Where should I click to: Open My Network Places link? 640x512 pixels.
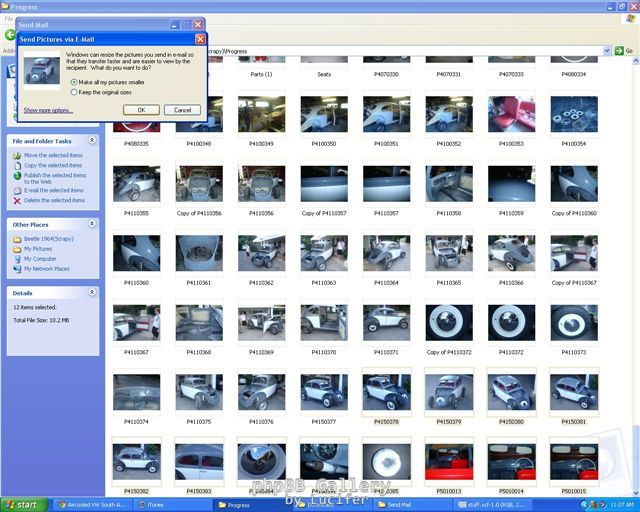tap(47, 269)
